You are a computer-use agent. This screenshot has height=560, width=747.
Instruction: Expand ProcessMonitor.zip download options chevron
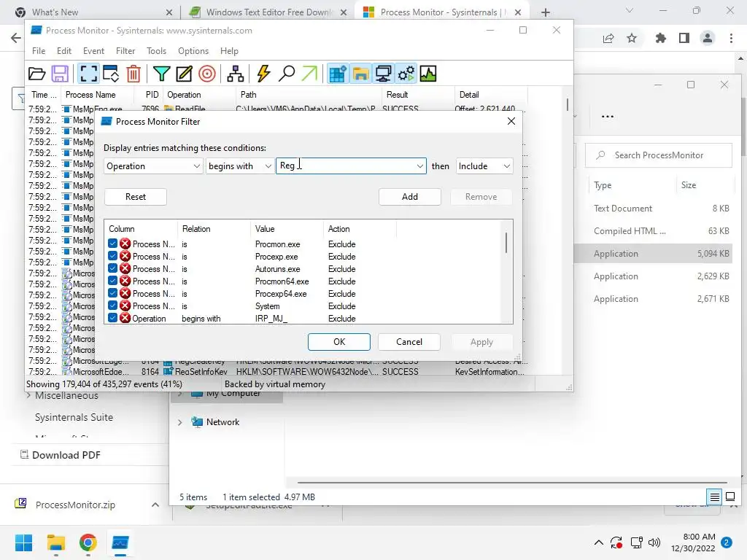[x=155, y=505]
